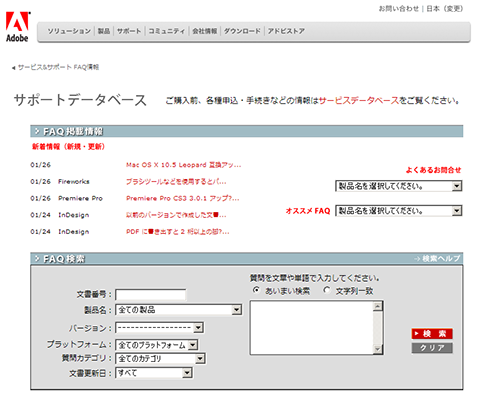Open the サービスデータベース link
This screenshot has height=402, width=480.
point(359,100)
